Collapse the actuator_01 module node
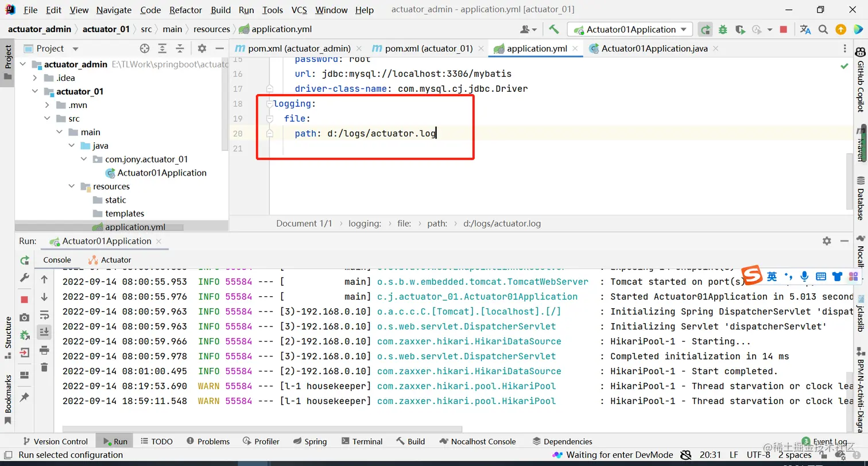 [35, 91]
